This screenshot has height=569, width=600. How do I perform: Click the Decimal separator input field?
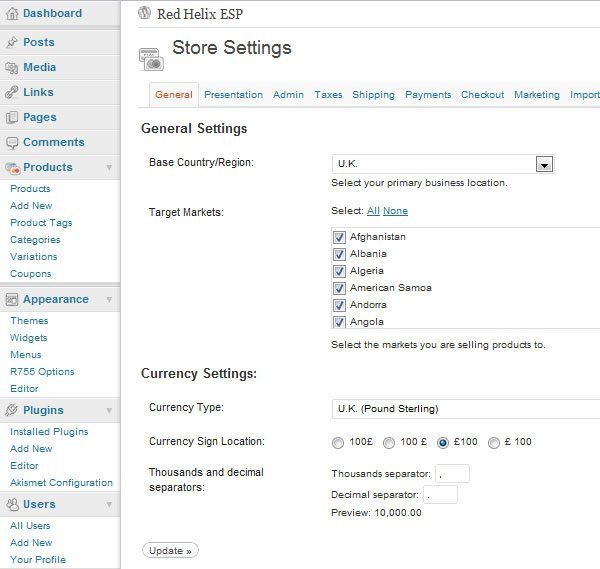pyautogui.click(x=440, y=495)
